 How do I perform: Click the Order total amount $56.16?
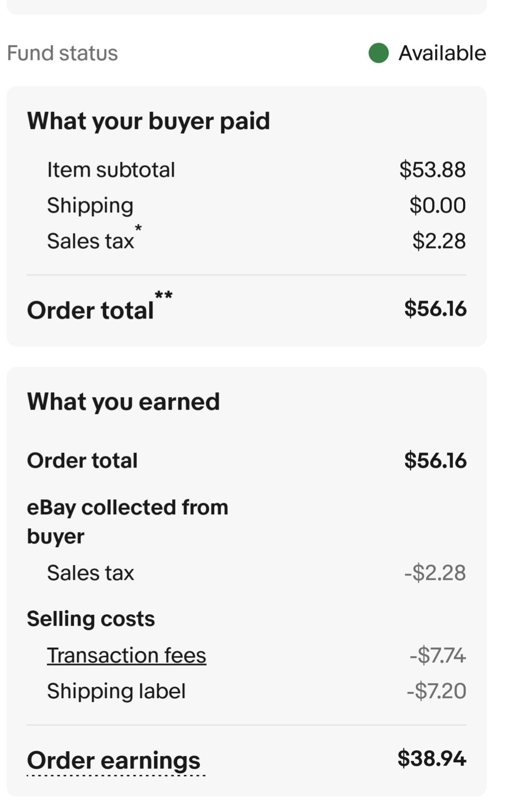(435, 309)
